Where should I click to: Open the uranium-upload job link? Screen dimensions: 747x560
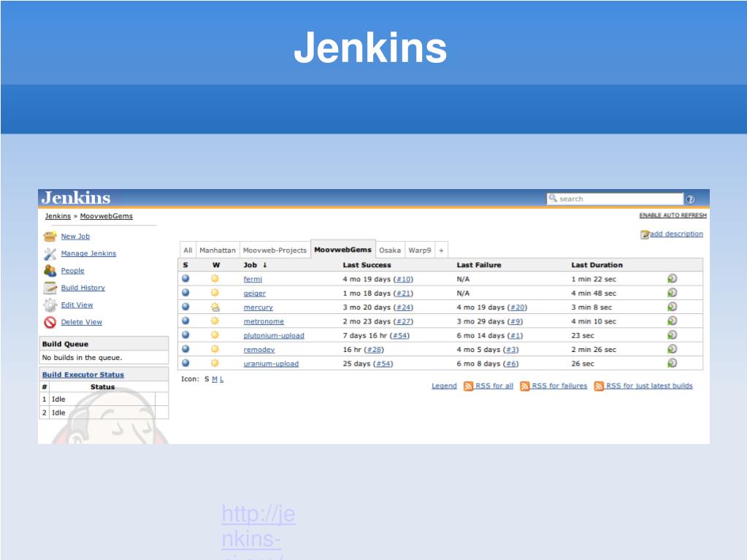[271, 364]
